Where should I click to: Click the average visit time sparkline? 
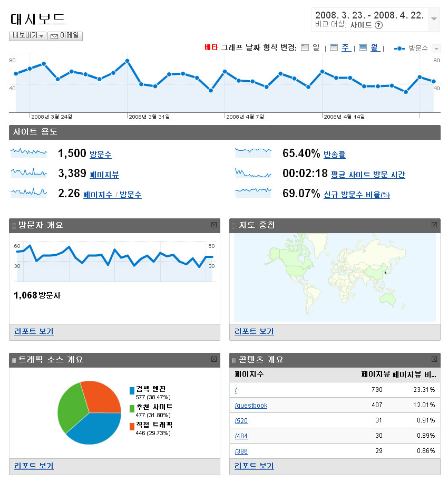coord(254,172)
